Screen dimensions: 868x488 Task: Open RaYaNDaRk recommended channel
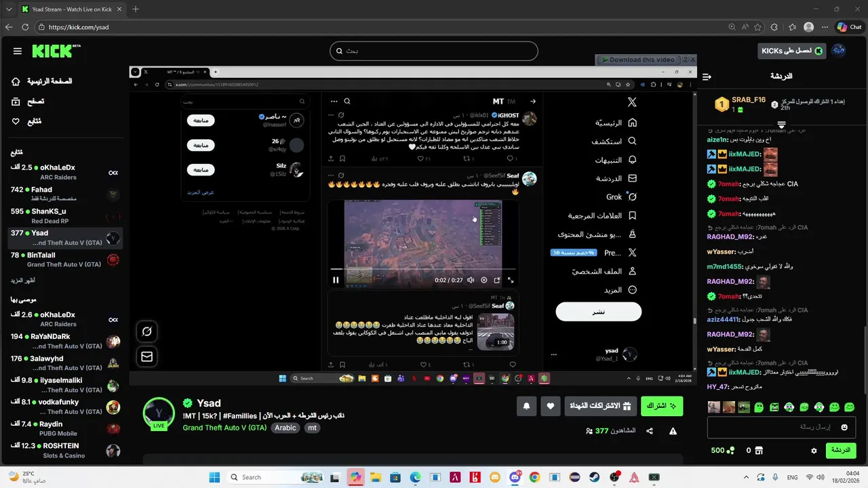[65, 341]
